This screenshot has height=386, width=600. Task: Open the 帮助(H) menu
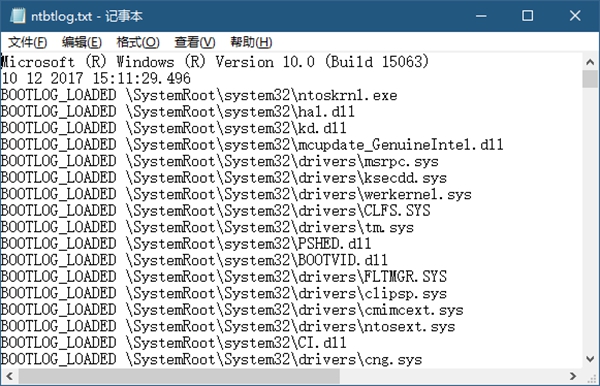(x=251, y=42)
